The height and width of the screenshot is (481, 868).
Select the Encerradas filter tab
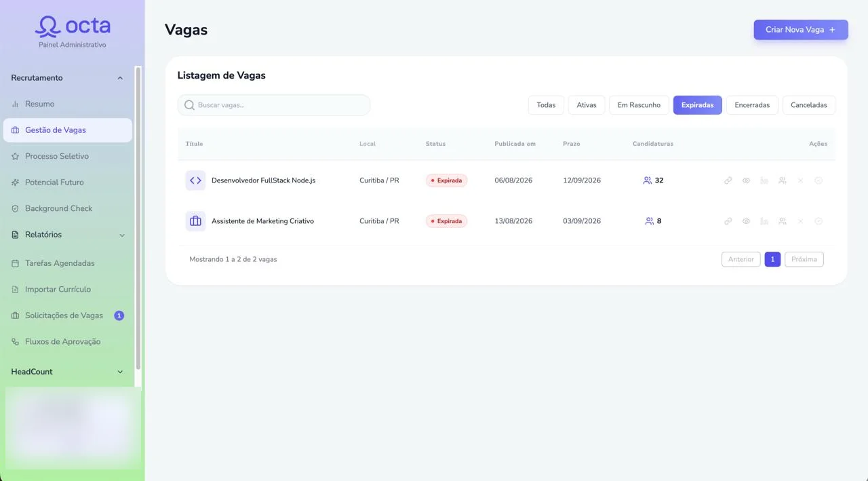[x=752, y=105]
